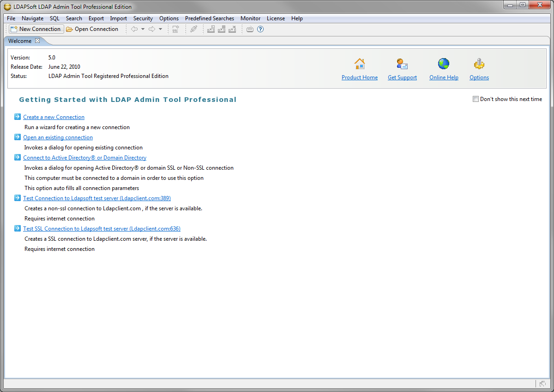This screenshot has width=554, height=392.
Task: Click the SQL query toolbar icon
Action: coord(175,29)
